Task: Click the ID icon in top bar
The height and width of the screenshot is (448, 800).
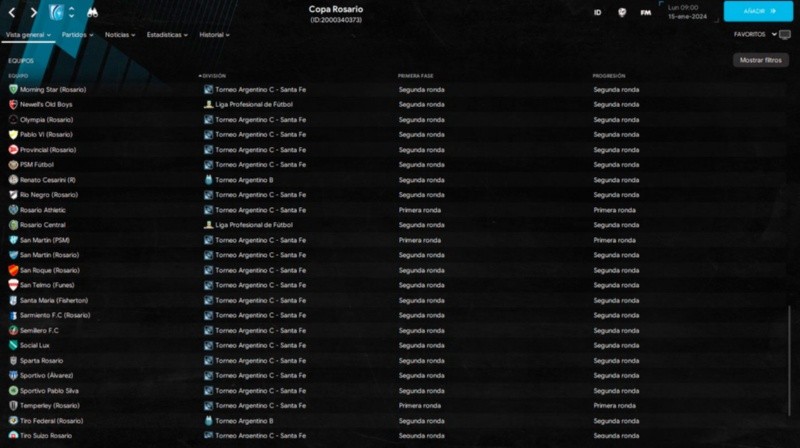Action: tap(597, 12)
